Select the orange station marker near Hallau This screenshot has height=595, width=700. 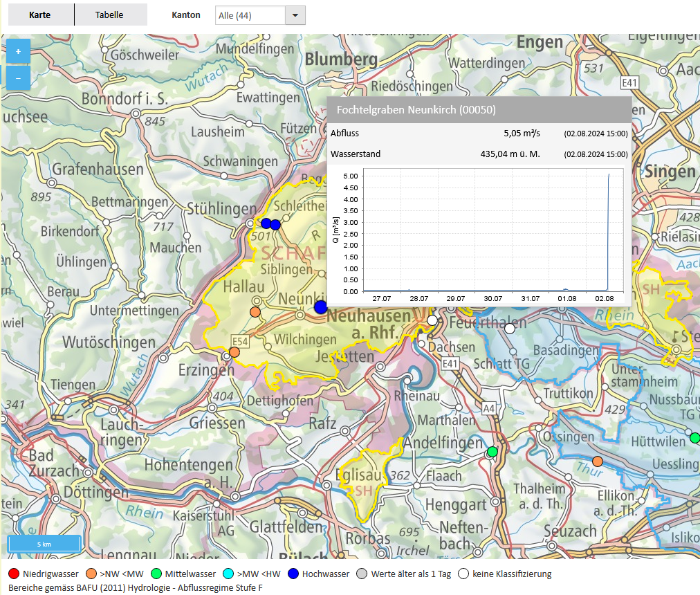coord(255,312)
